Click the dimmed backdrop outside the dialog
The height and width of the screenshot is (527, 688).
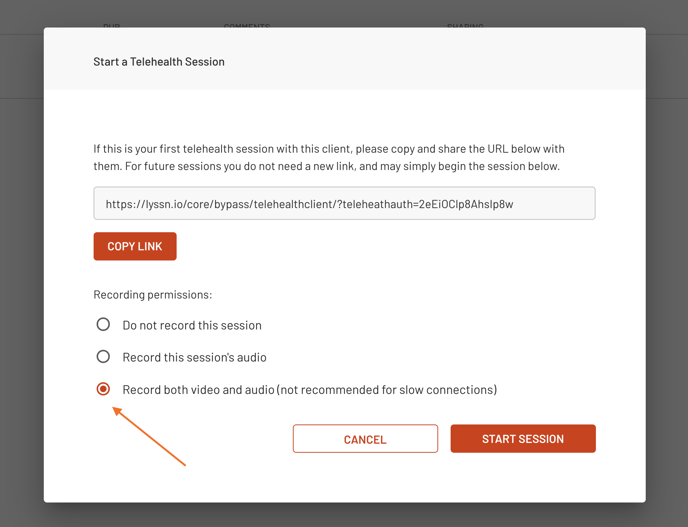point(20,300)
